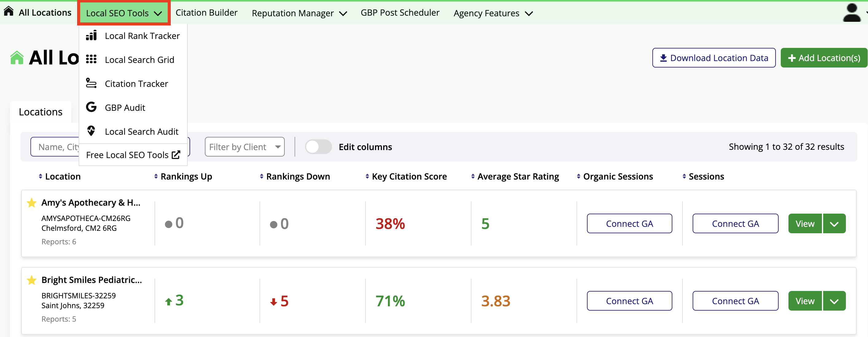Image resolution: width=868 pixels, height=337 pixels.
Task: Click the favorite star on Bright Smiles Pediatric
Action: [31, 280]
